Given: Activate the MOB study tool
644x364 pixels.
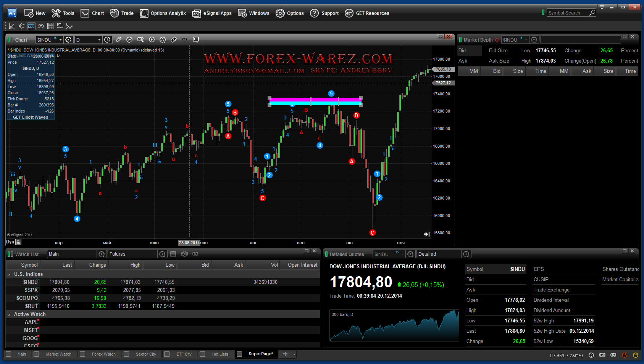Looking at the screenshot, I should 31,26.
